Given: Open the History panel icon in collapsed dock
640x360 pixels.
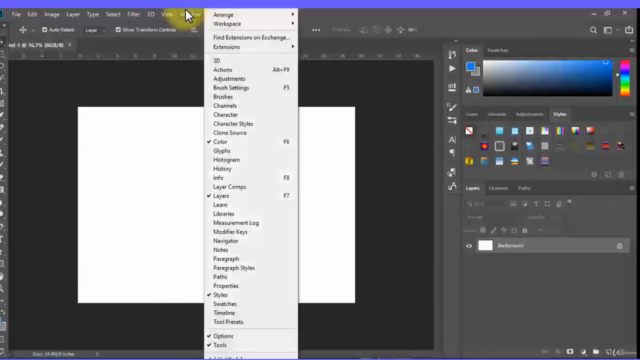Looking at the screenshot, I should 452,54.
